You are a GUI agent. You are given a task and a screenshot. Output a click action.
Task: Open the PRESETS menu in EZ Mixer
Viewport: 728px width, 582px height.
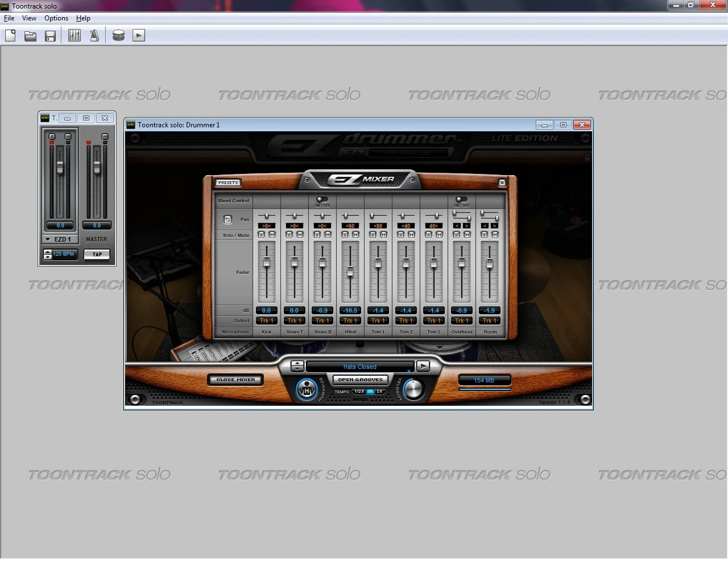[228, 182]
